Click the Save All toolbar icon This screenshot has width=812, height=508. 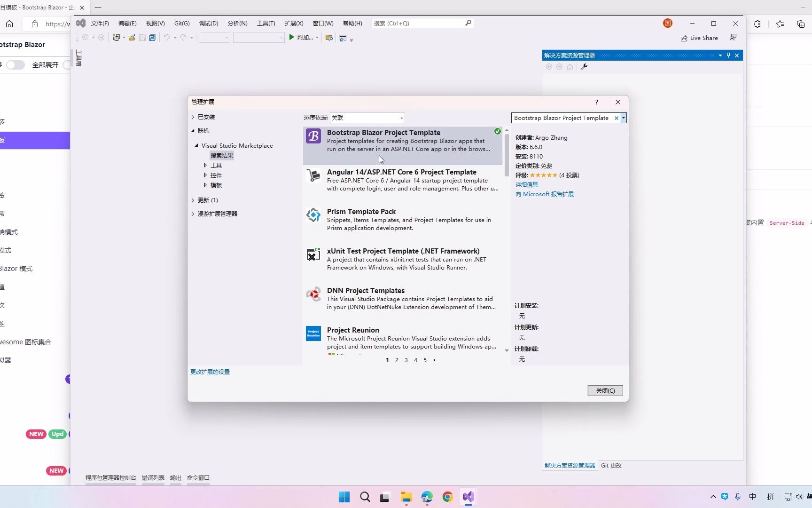tap(152, 38)
